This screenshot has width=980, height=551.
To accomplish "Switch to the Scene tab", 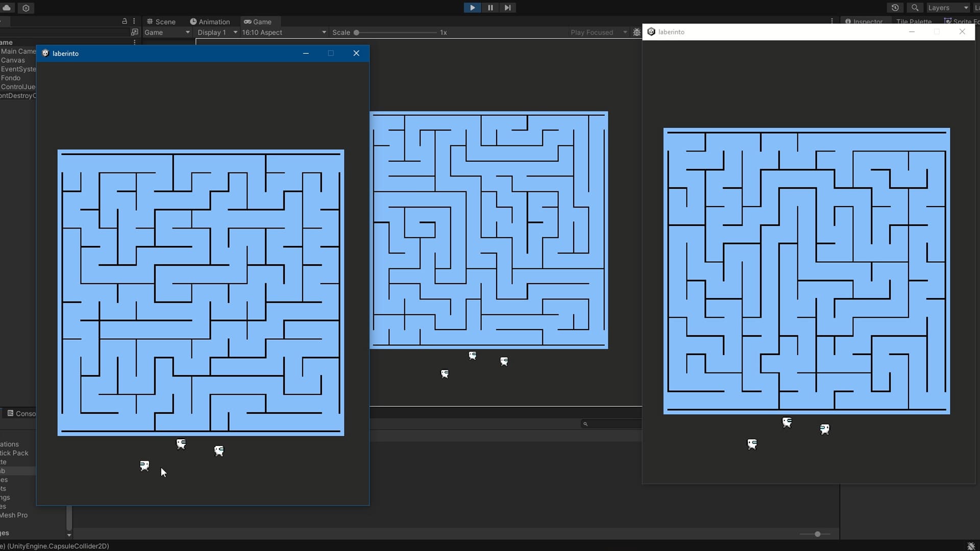I will [161, 21].
